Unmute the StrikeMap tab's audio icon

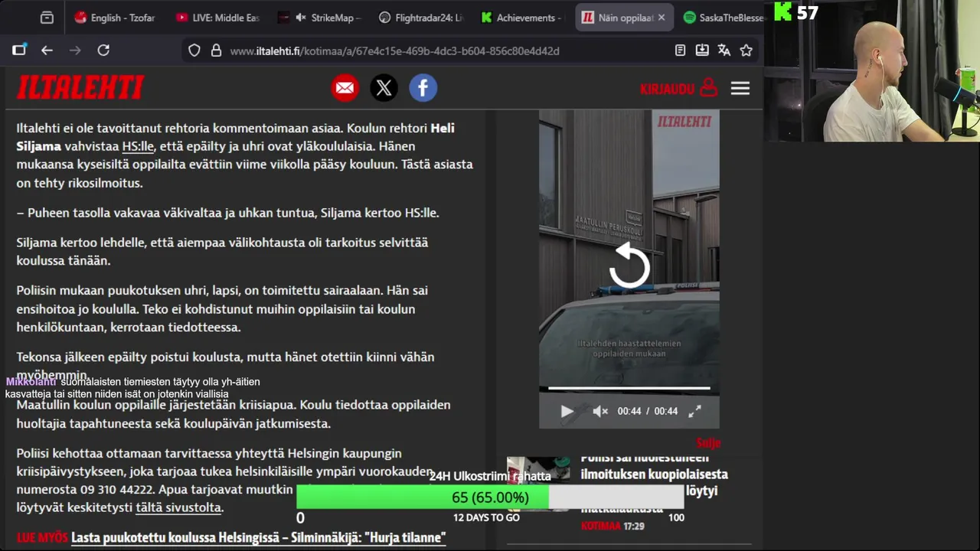click(301, 18)
